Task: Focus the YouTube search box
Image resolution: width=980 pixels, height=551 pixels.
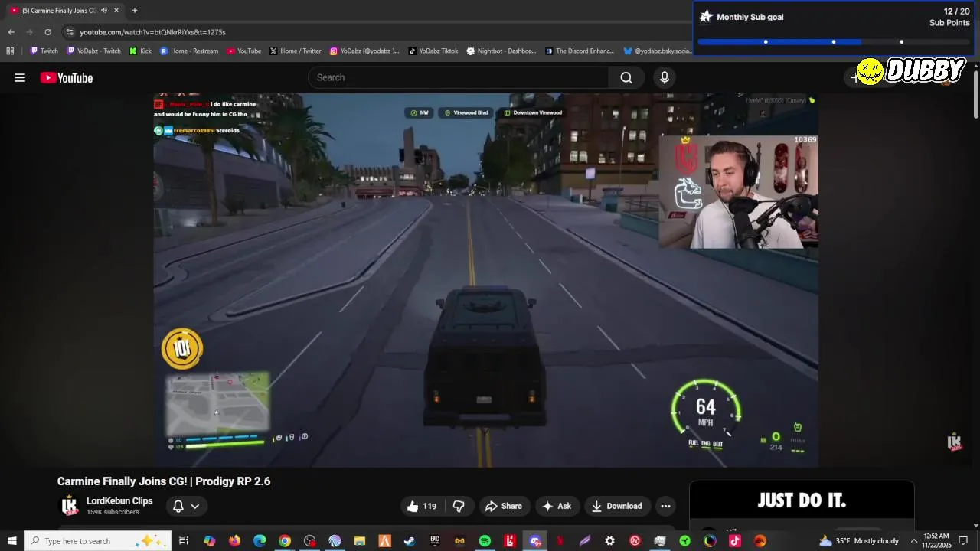Action: pos(459,77)
